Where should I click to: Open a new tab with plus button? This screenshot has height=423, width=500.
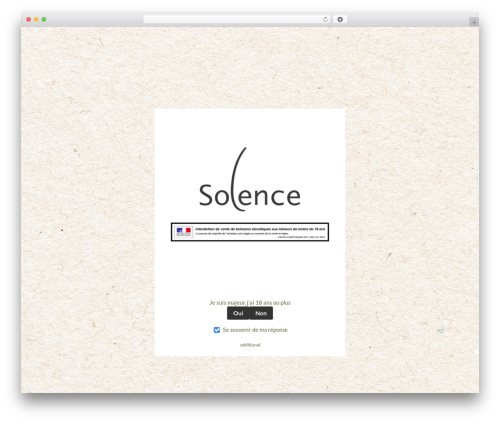474,22
